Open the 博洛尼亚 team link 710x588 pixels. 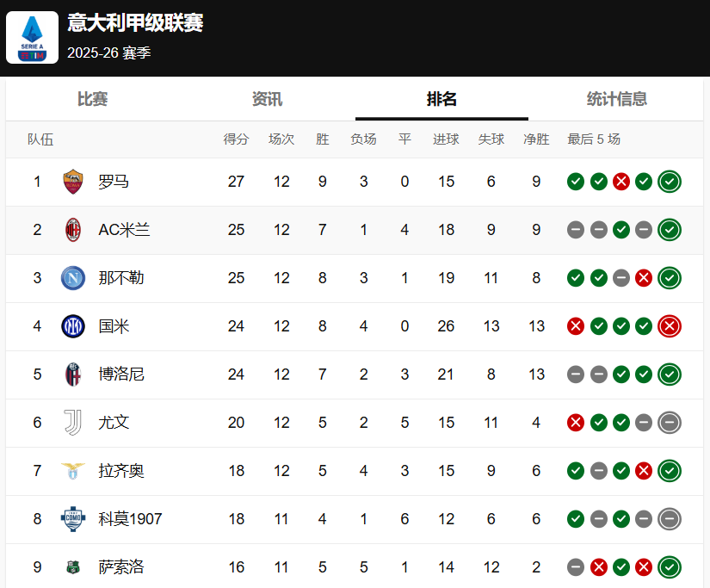coord(121,374)
